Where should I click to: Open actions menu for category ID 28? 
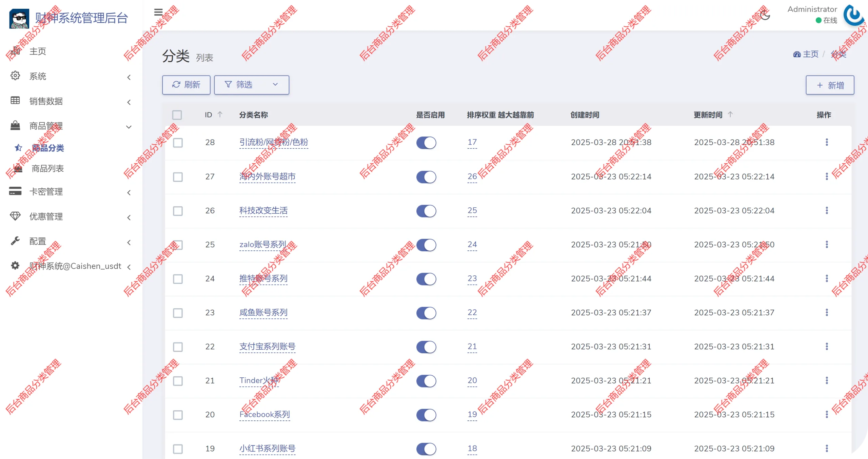click(827, 142)
